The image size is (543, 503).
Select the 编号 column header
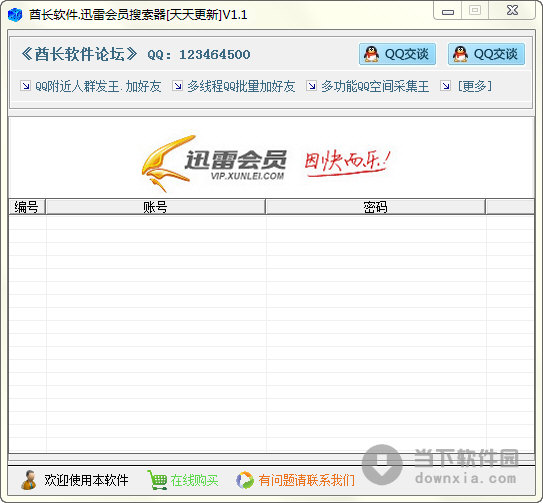coord(27,207)
